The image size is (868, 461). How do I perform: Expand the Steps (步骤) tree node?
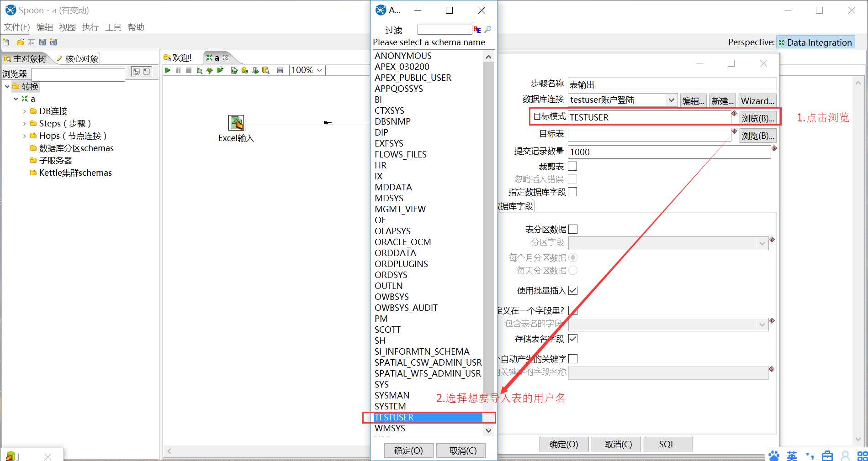click(x=25, y=123)
